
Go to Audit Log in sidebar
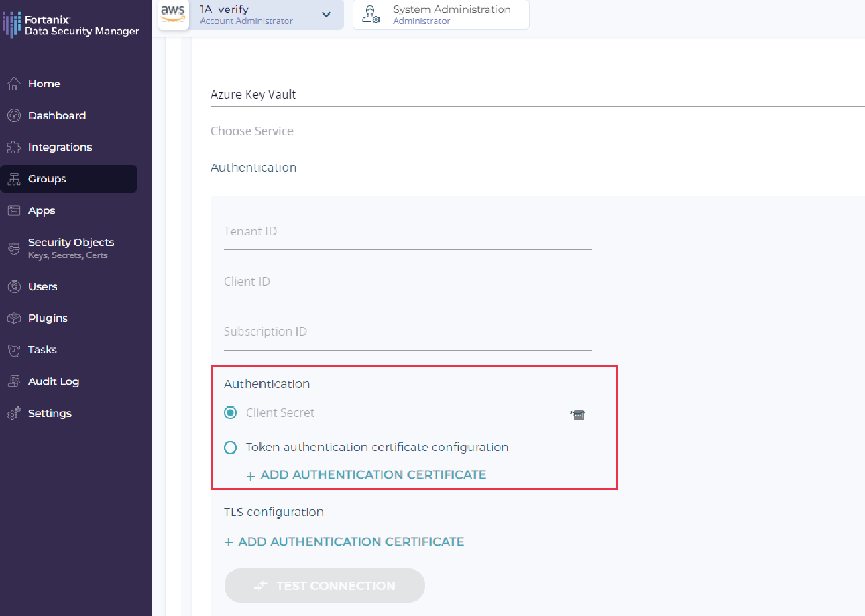54,381
